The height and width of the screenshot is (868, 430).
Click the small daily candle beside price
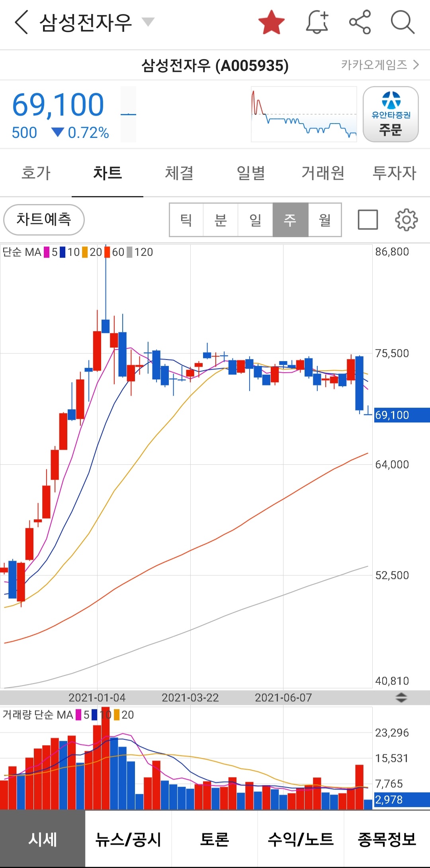(x=128, y=114)
